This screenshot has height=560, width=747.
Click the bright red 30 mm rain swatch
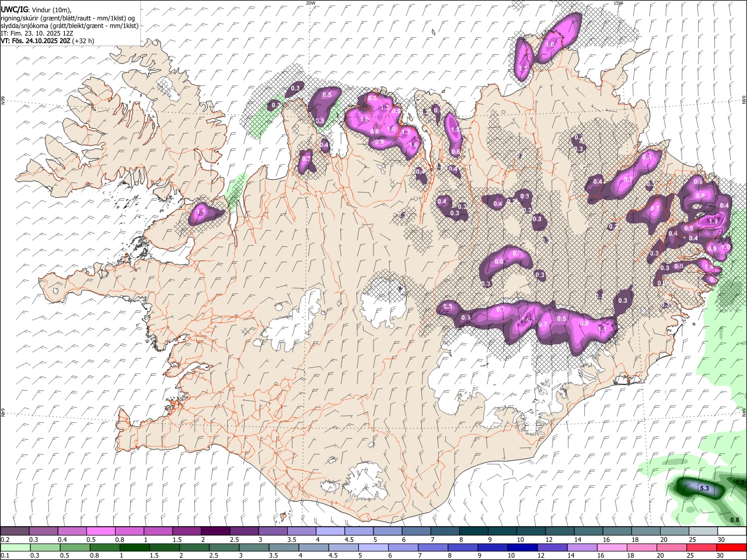(732, 547)
